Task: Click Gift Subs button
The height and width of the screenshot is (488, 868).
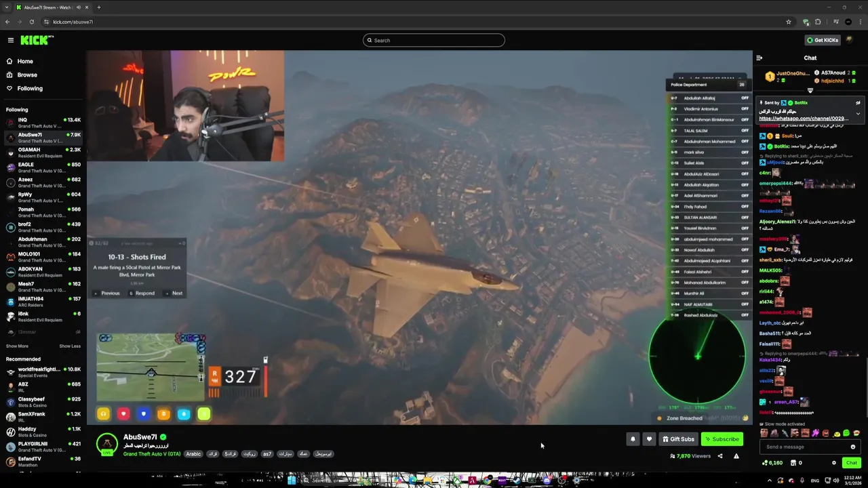Action: (678, 439)
